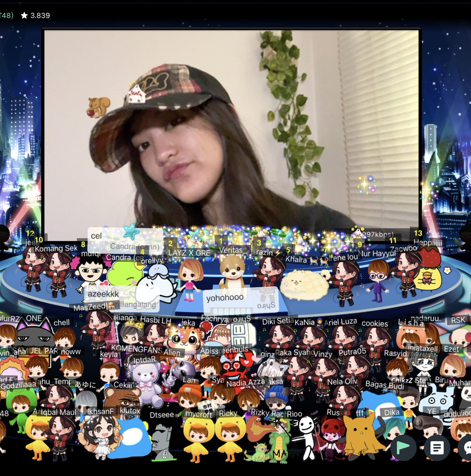This screenshot has height=476, width=471.
Task: Select Veritas_ shiba dog avatar
Action: tap(232, 273)
